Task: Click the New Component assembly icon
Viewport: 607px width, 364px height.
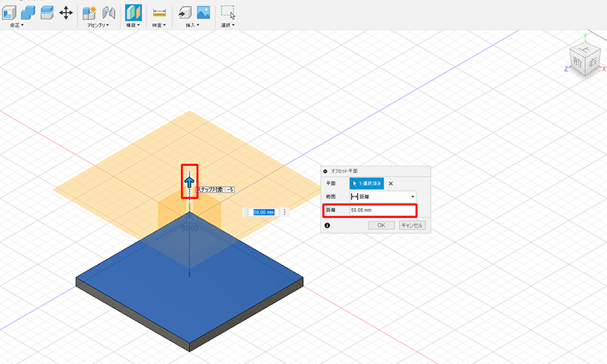Action: (90, 12)
